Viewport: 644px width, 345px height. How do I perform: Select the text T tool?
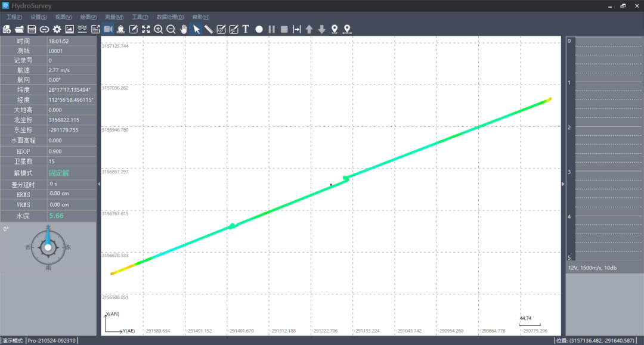[x=246, y=29]
